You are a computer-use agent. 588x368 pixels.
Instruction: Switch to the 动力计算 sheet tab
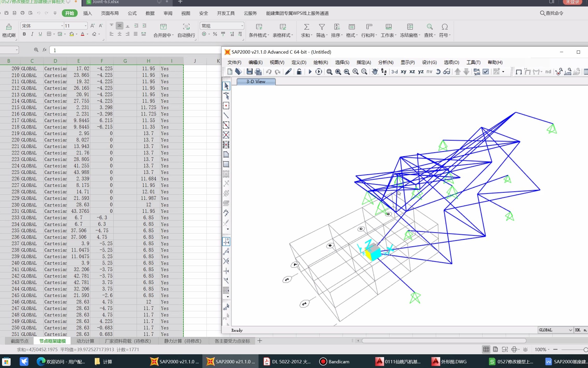point(85,341)
